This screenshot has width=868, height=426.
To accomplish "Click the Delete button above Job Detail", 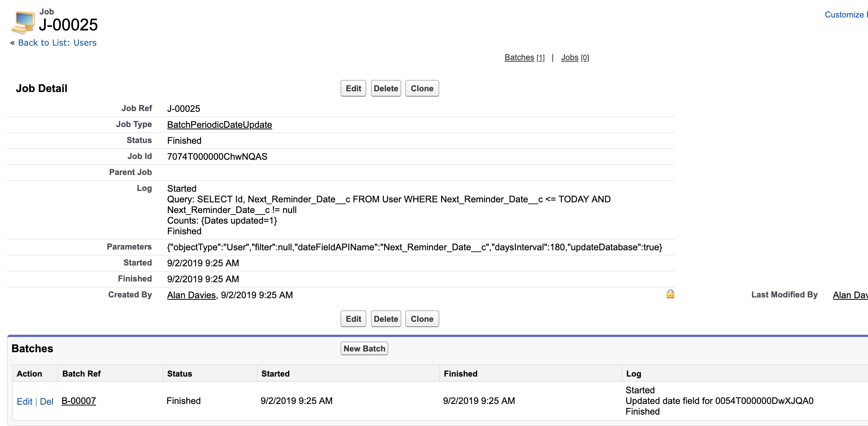I will 386,88.
